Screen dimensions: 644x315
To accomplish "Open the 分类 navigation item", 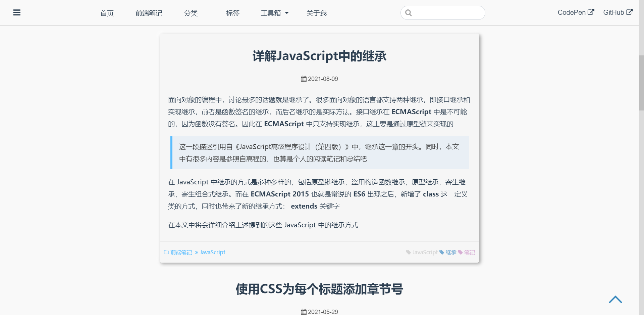I will [191, 13].
